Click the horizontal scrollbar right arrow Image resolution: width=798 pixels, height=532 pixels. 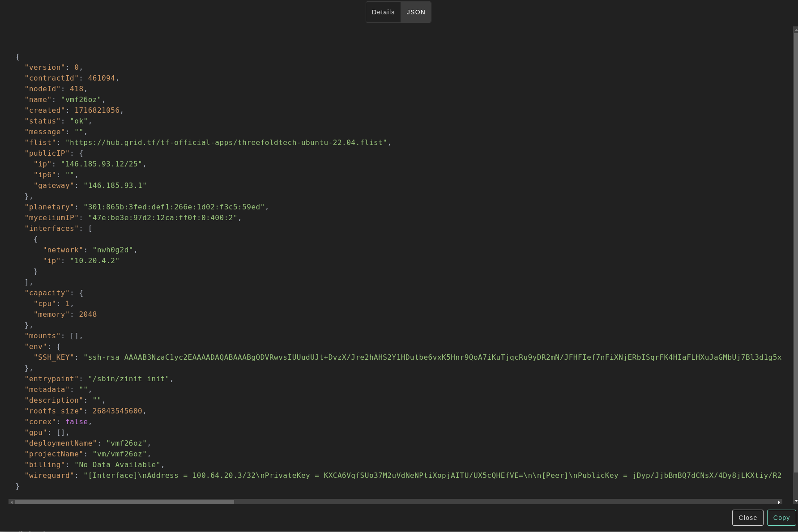click(x=779, y=502)
